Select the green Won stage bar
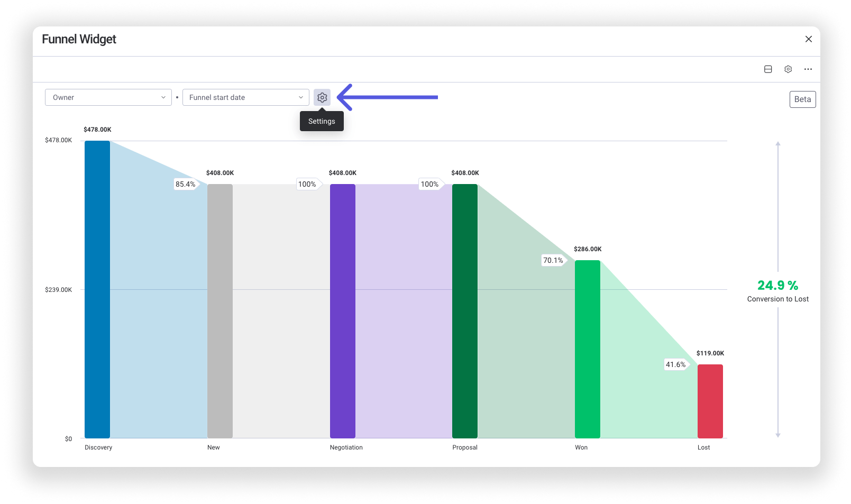 [587, 349]
